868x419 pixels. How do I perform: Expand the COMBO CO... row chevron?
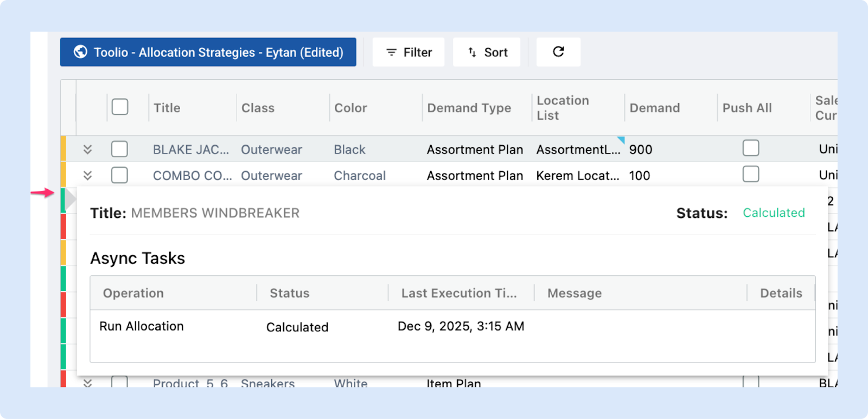(x=87, y=175)
